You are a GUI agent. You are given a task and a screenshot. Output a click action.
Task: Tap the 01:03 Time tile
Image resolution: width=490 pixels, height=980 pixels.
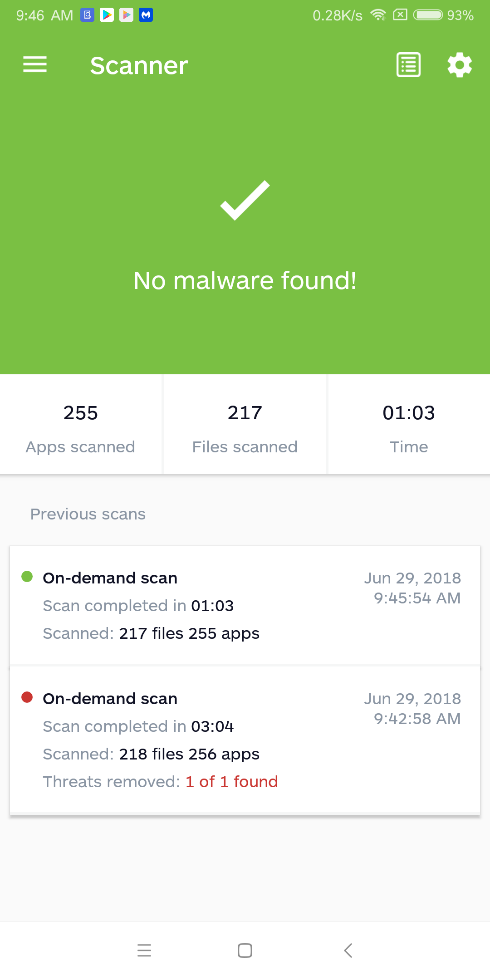[409, 424]
